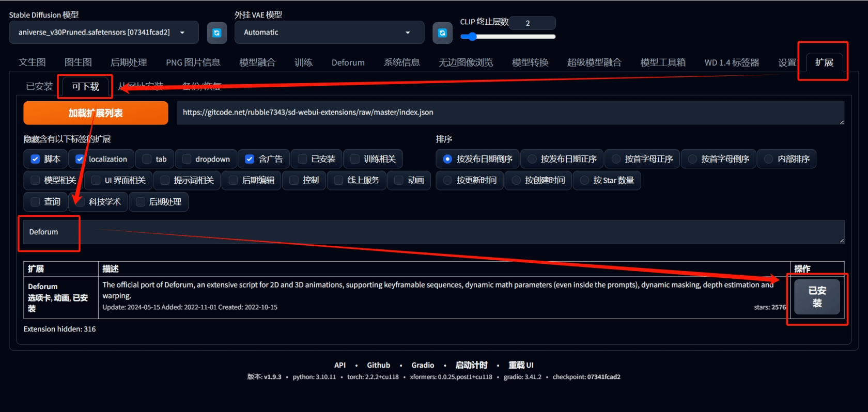Open the PNG 图片信息 tab

pyautogui.click(x=193, y=62)
